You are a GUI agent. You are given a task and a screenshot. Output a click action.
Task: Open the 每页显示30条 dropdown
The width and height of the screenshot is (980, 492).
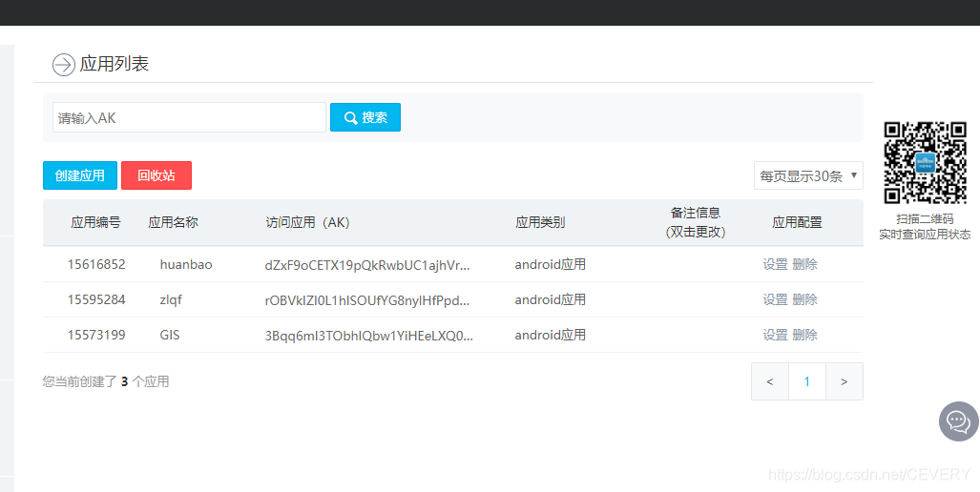pyautogui.click(x=808, y=176)
